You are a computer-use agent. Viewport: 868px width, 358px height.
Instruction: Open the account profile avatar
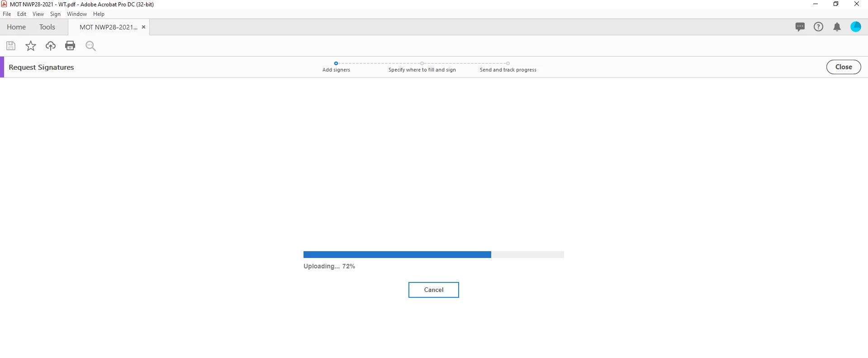(x=856, y=27)
